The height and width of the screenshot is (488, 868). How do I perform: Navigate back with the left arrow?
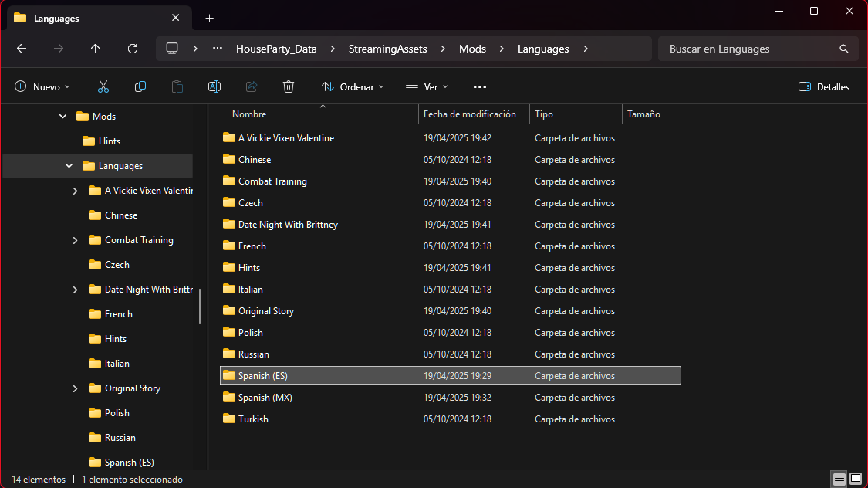coord(22,49)
